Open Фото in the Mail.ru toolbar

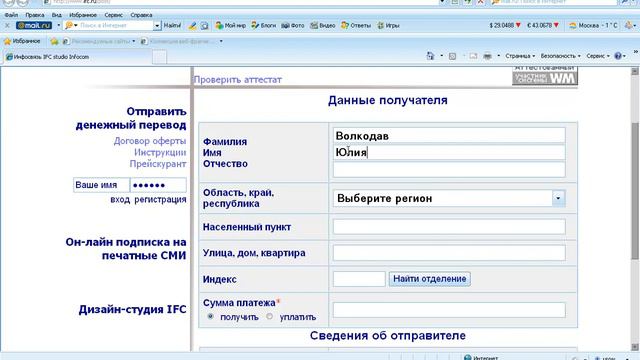pyautogui.click(x=293, y=25)
